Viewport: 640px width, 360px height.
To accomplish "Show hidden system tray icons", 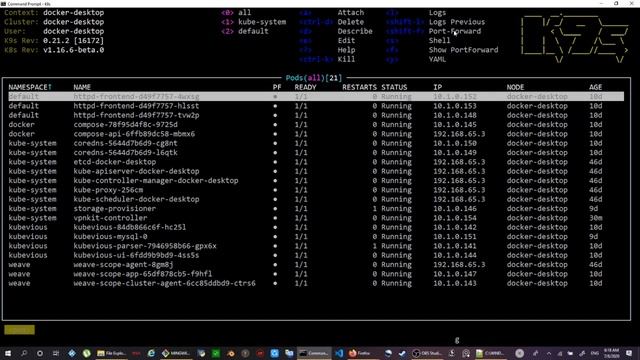I will pyautogui.click(x=549, y=353).
